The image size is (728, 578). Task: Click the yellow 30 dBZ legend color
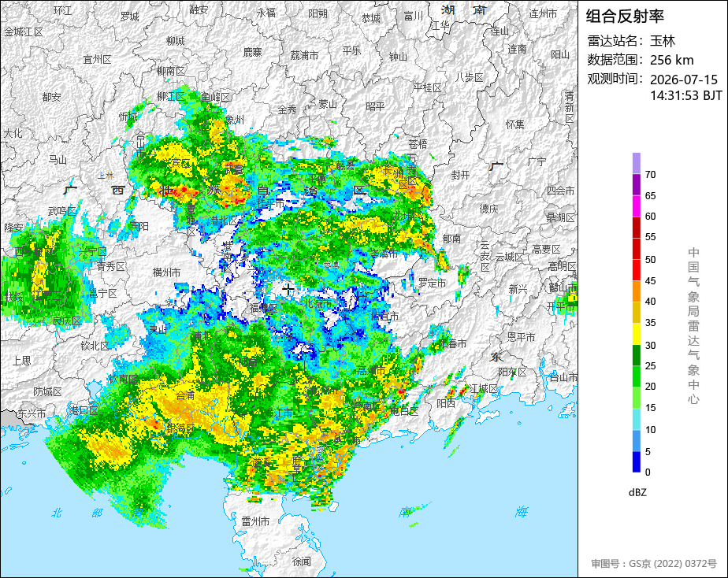tap(637, 334)
